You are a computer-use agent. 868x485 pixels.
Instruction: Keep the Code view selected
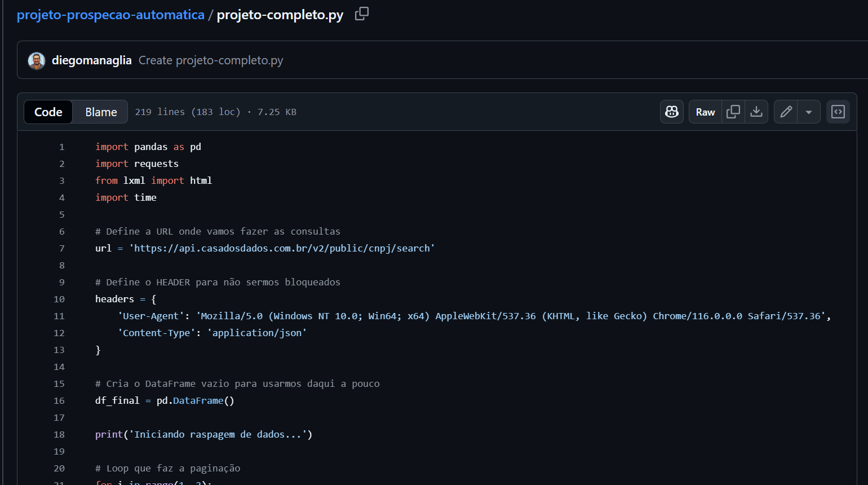point(48,111)
